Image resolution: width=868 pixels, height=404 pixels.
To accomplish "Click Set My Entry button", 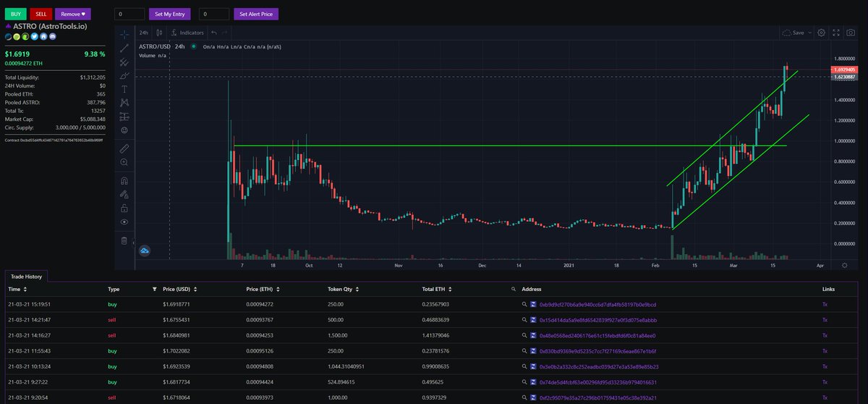I will pos(169,14).
